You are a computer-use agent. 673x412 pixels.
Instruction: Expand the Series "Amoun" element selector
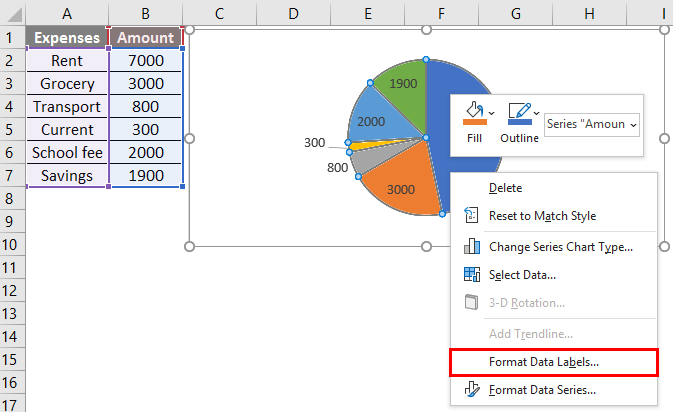pos(592,124)
